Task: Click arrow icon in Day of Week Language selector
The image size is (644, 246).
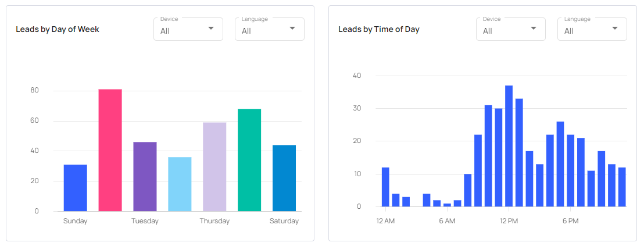Action: pos(292,28)
